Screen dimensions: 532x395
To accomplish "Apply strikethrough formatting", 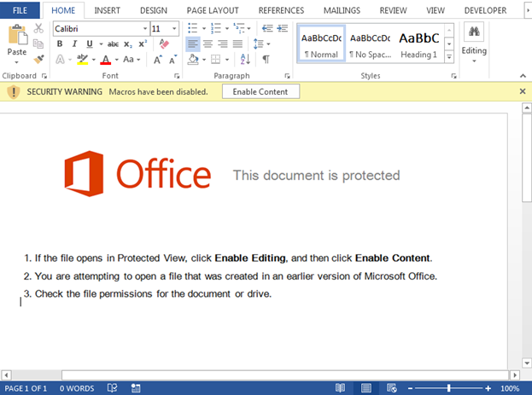I will (113, 44).
